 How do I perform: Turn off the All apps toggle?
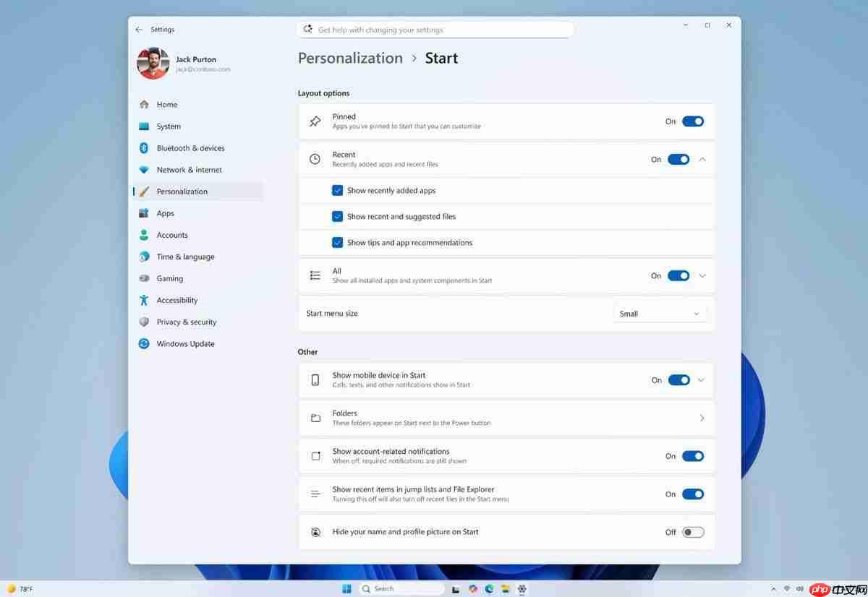pos(678,275)
